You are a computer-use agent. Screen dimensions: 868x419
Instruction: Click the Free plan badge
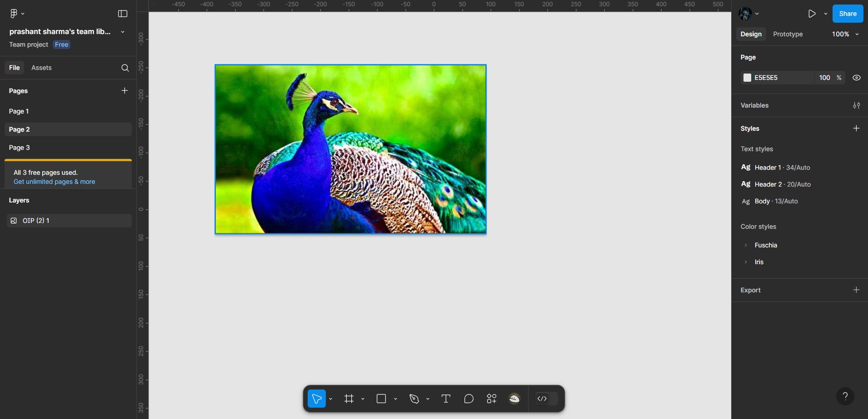(61, 44)
